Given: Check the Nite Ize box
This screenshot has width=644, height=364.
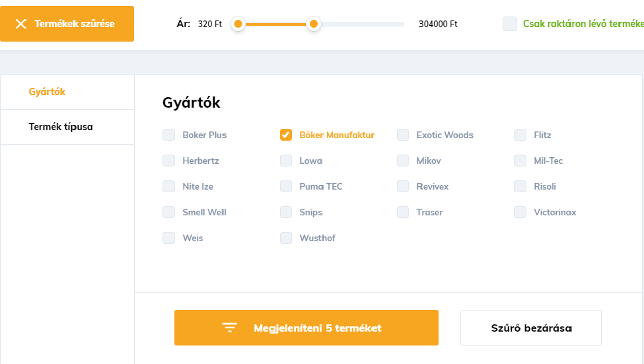Looking at the screenshot, I should 169,186.
